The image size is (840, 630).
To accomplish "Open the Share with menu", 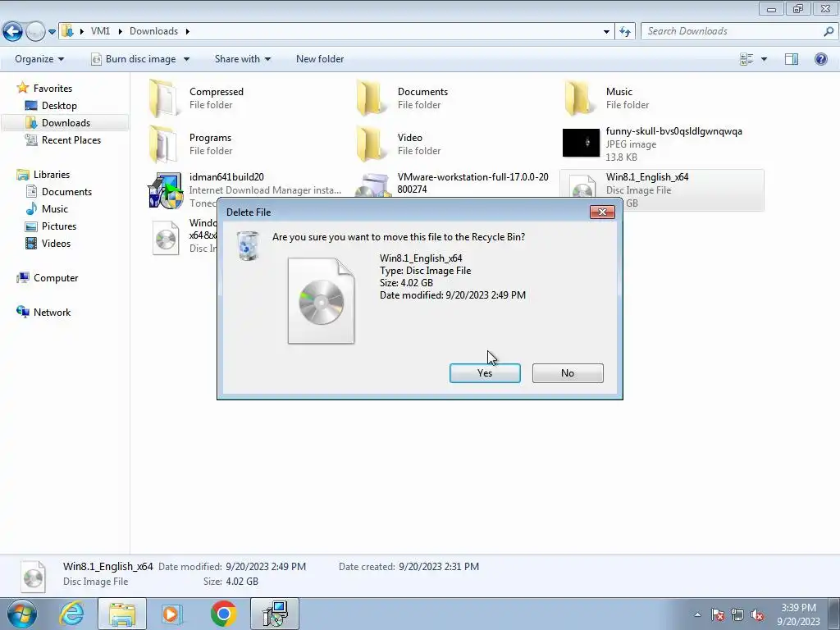I will coord(242,59).
